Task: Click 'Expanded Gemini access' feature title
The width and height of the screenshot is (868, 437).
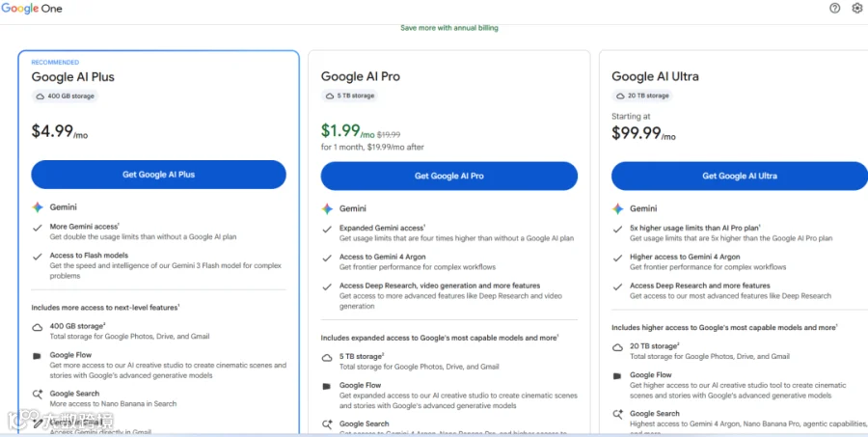Action: pyautogui.click(x=382, y=228)
